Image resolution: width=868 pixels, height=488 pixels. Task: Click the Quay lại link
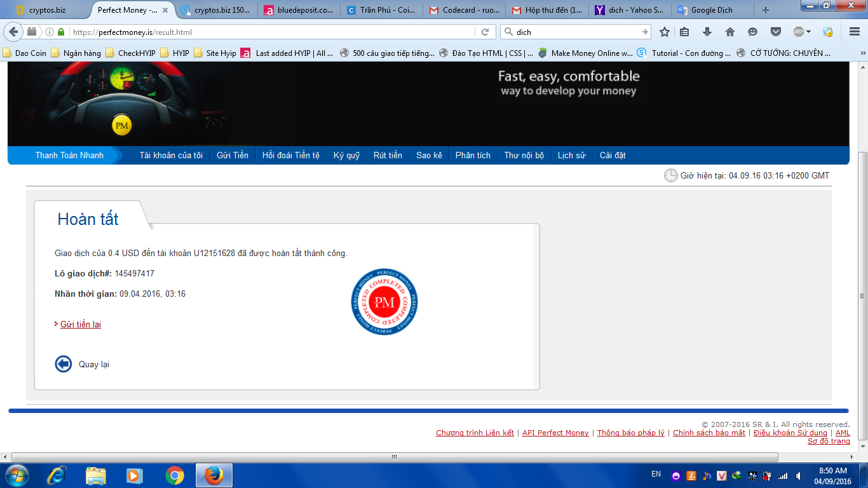click(x=94, y=365)
